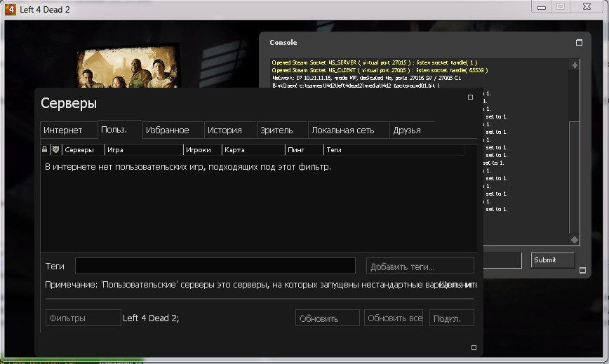609x364 pixels.
Task: Open the Друзья tab
Action: pyautogui.click(x=412, y=130)
